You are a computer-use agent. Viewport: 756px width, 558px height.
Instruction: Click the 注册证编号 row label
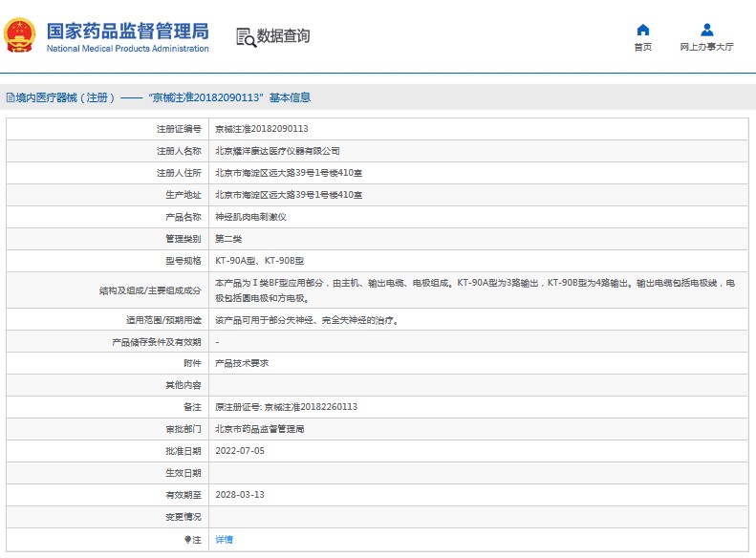coord(179,129)
